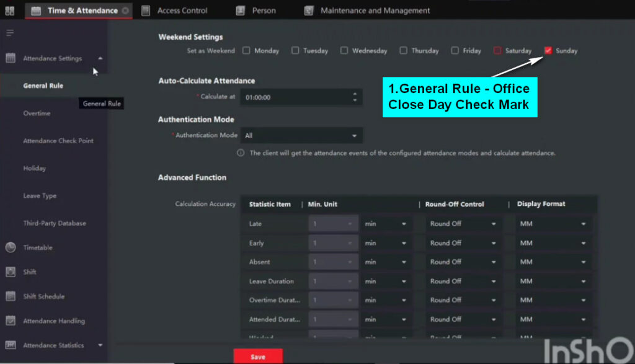Check the Friday weekend checkbox
This screenshot has height=364, width=635.
click(x=455, y=51)
